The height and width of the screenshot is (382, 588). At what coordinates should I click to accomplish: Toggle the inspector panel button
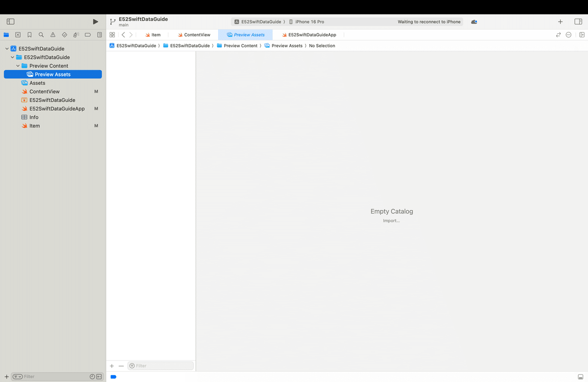pos(578,22)
